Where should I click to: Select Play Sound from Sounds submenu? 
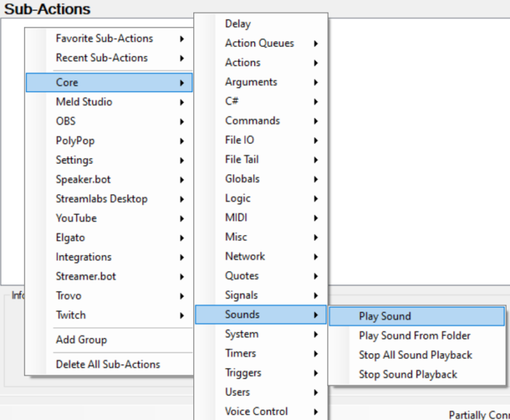point(385,316)
